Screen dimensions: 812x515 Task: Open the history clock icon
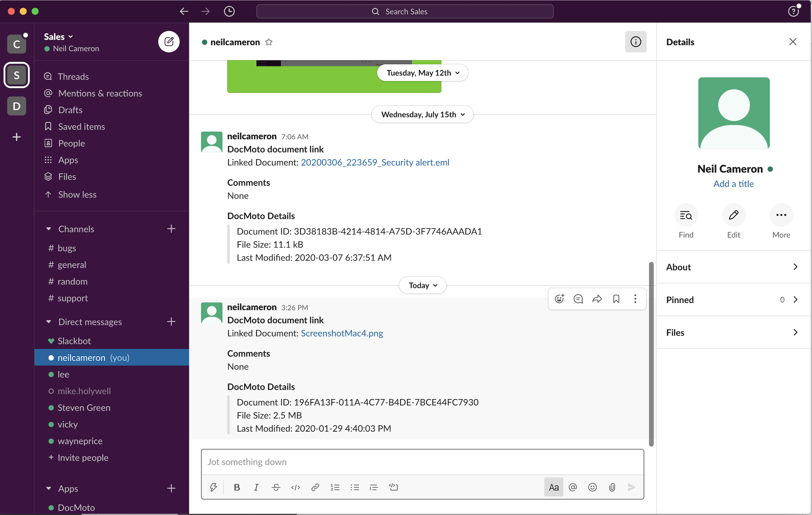(229, 11)
